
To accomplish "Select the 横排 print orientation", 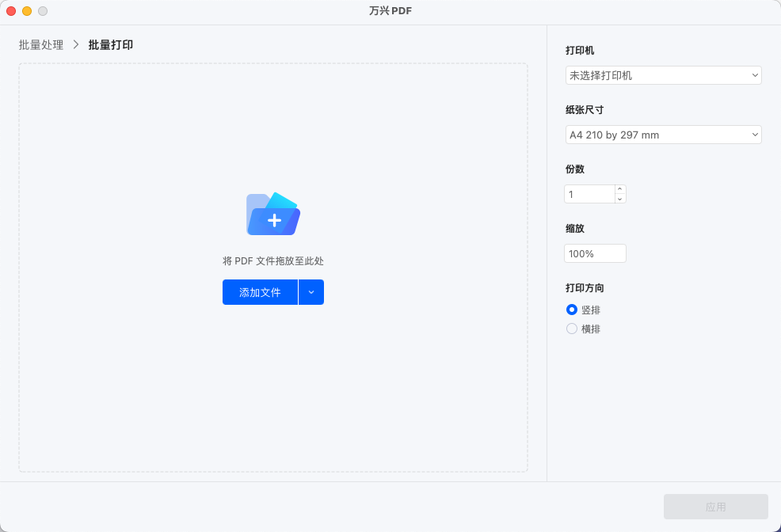I will (x=572, y=329).
